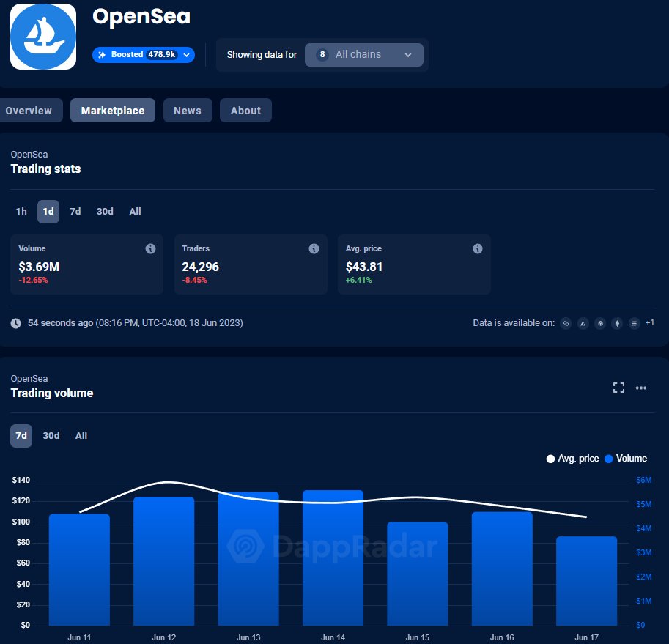
Task: Choose 7d in Trading stats
Action: (75, 212)
